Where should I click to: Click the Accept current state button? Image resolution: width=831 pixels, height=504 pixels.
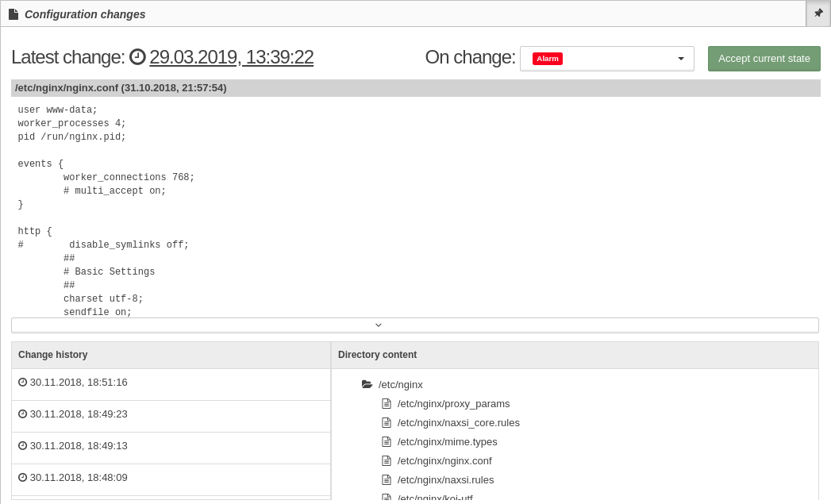pos(764,58)
